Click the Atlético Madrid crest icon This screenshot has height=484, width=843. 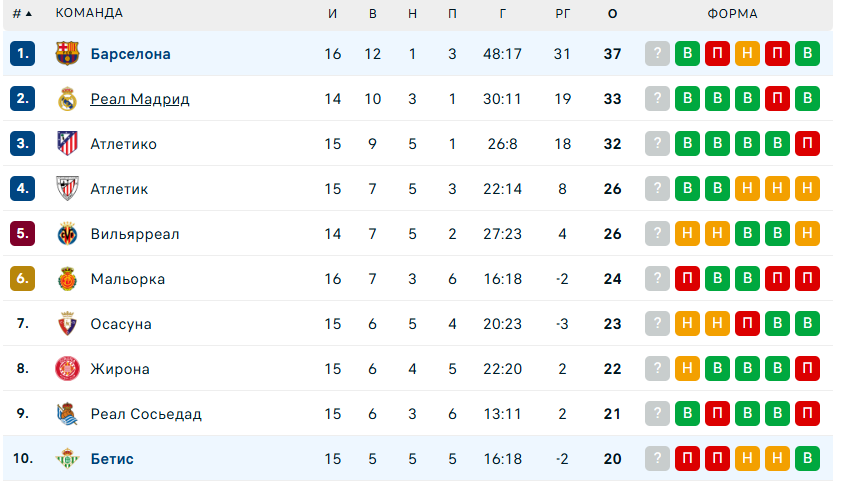coord(67,144)
